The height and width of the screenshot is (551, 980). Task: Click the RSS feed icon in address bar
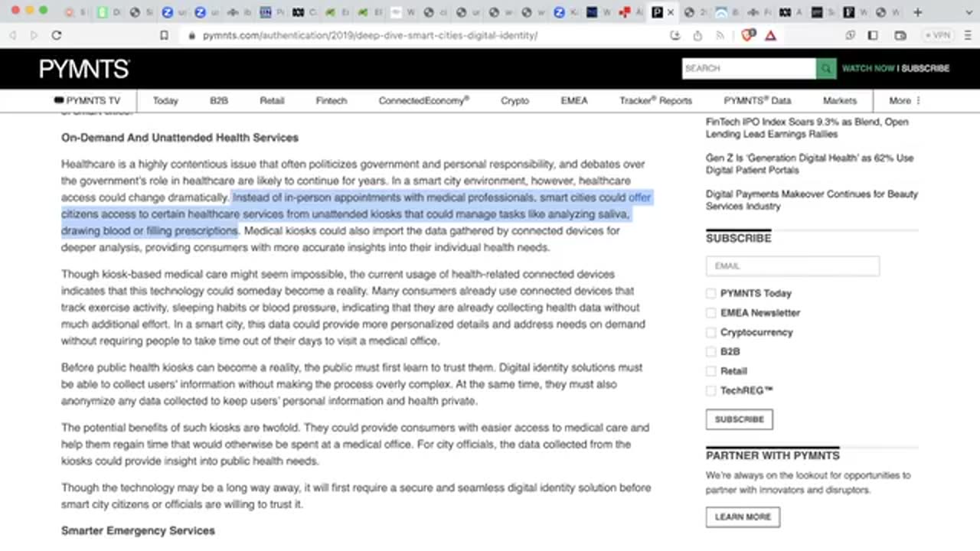[720, 35]
